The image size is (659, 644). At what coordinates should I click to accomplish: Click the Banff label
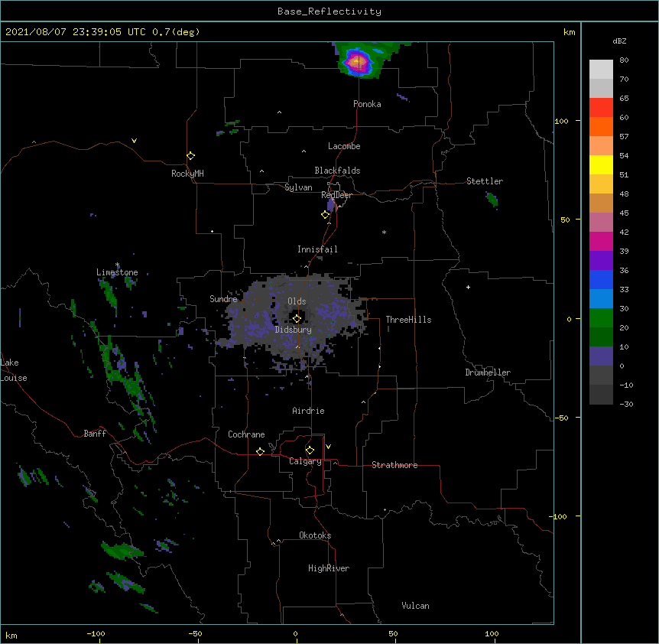coord(95,434)
